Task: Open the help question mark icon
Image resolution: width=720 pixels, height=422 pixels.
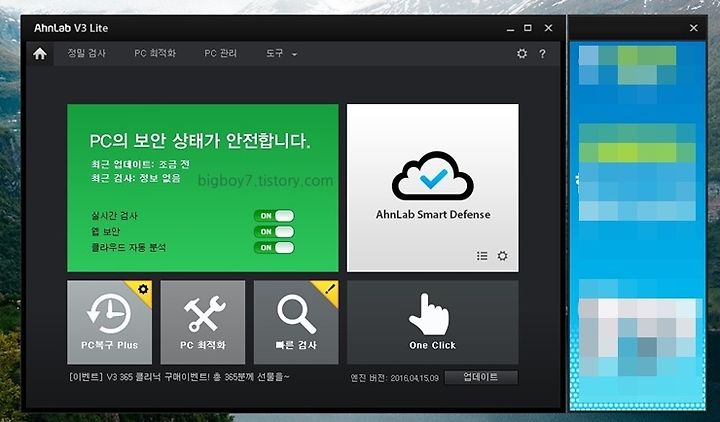Action: pyautogui.click(x=542, y=54)
